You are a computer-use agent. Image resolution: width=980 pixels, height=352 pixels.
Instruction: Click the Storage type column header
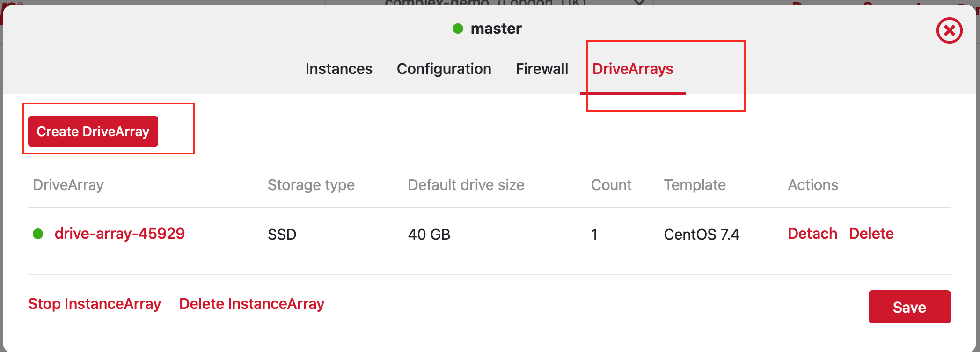[311, 185]
